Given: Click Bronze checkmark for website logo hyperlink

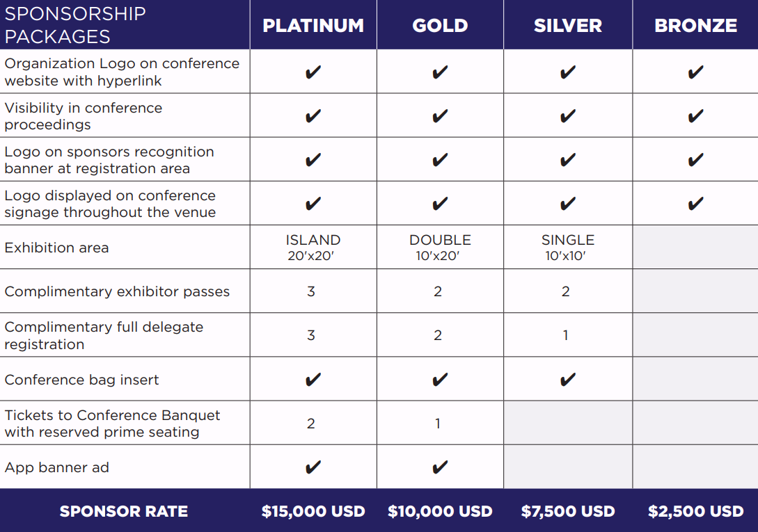Looking at the screenshot, I should pos(695,72).
